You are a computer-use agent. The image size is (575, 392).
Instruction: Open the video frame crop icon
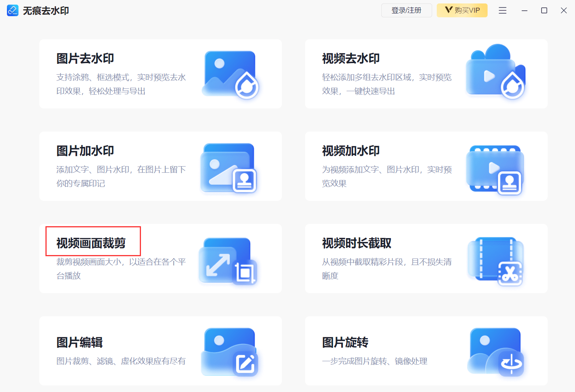228,261
